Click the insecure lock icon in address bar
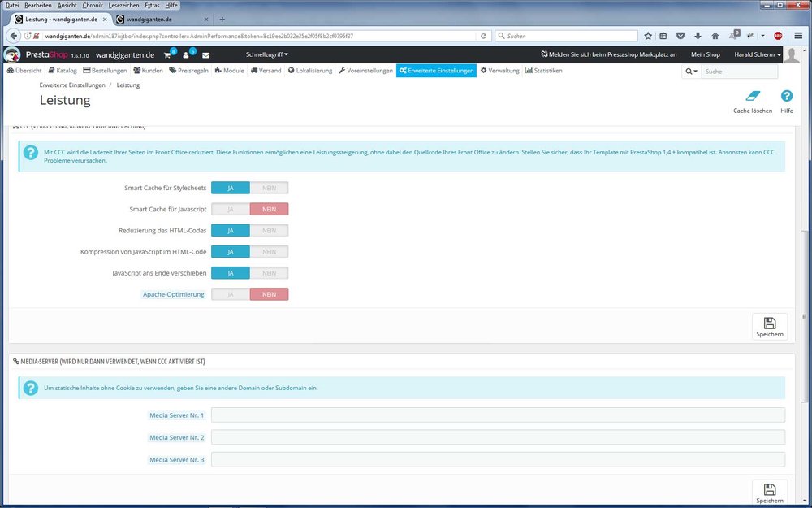Image resolution: width=812 pixels, height=508 pixels. pyautogui.click(x=36, y=36)
